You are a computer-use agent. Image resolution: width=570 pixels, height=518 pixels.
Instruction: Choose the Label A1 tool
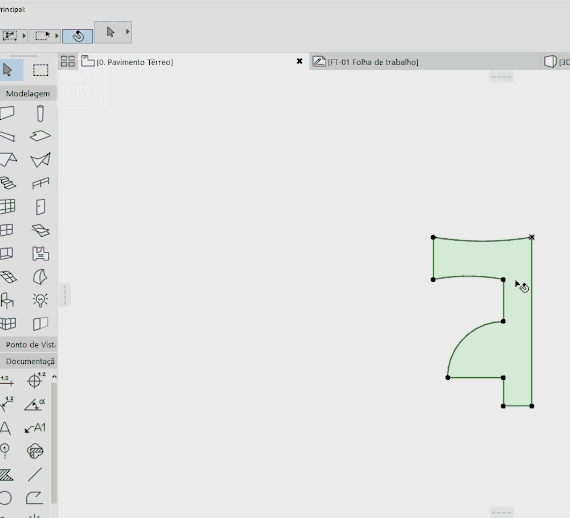(35, 428)
